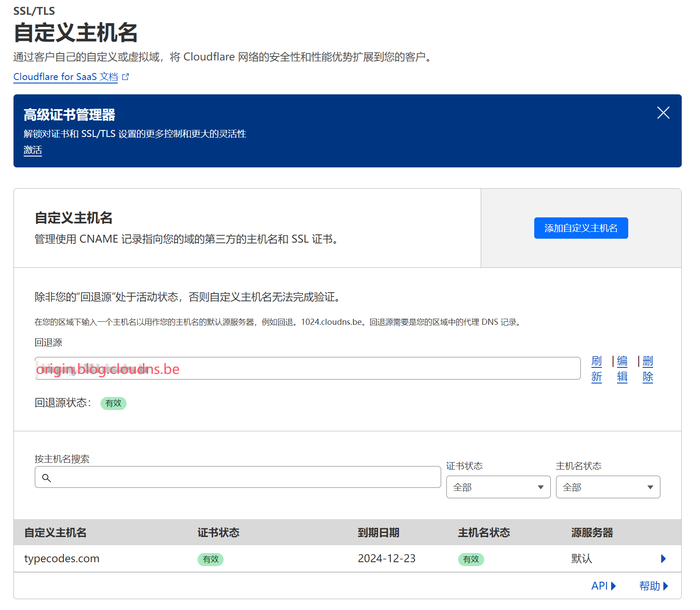This screenshot has width=700, height=610.
Task: Click the 证书状态 column header
Action: click(x=218, y=532)
